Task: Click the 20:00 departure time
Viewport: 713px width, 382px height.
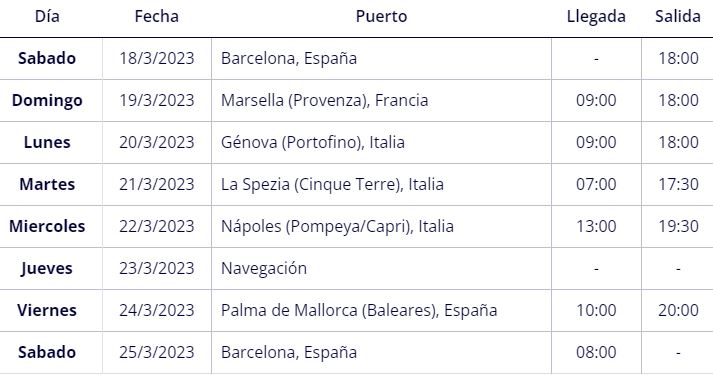Action: click(678, 310)
